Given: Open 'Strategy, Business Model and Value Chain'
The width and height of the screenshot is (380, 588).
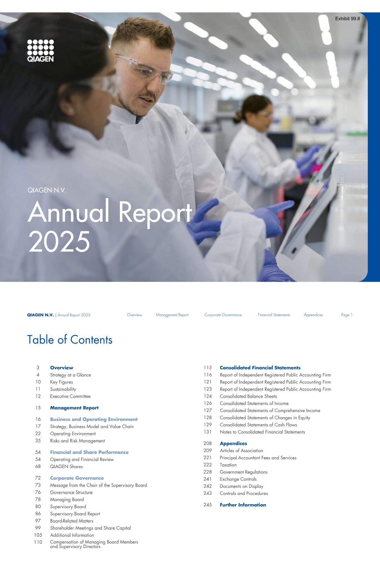Looking at the screenshot, I should click(x=92, y=427).
